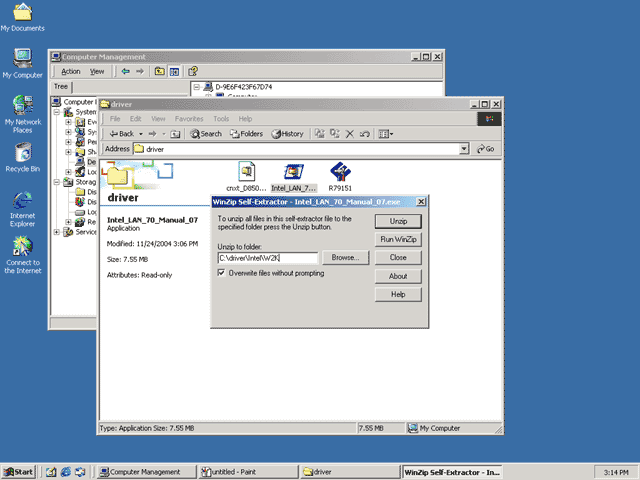Open the Recycle Bin desktop icon
Viewport: 640px width, 480px height.
point(22,158)
